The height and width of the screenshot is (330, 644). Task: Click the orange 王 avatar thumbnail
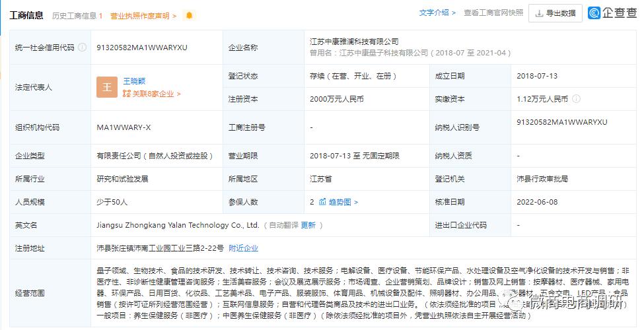107,87
